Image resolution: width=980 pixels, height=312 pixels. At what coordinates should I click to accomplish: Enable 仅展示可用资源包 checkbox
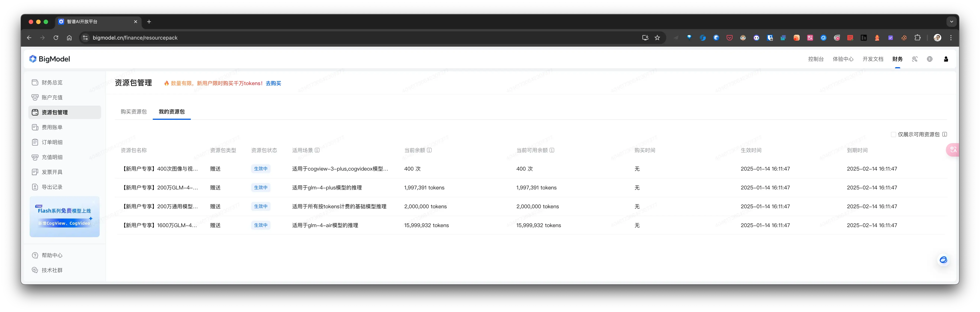pos(893,135)
